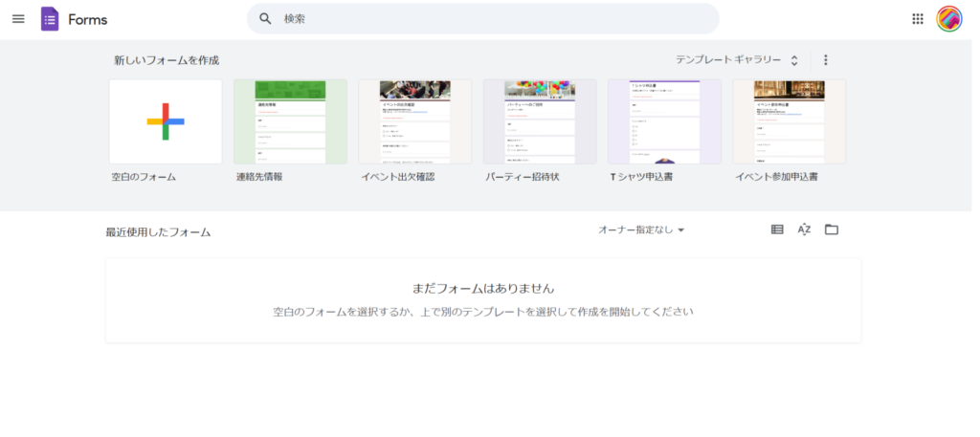Click the search magnifier icon
The width and height of the screenshot is (980, 437).
point(266,19)
